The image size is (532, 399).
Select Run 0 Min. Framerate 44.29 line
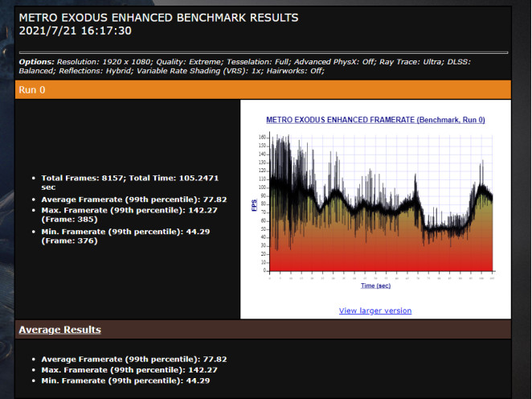125,236
